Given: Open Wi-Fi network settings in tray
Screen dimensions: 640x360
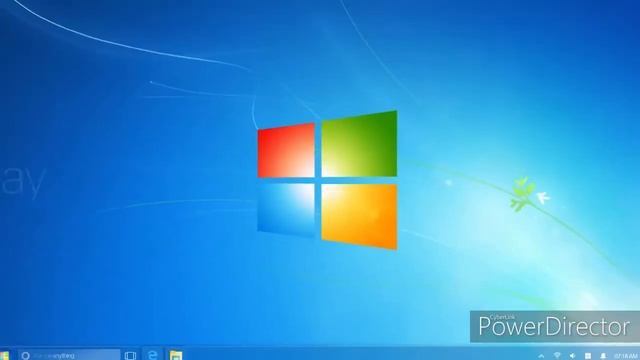Looking at the screenshot, I should 557,356.
